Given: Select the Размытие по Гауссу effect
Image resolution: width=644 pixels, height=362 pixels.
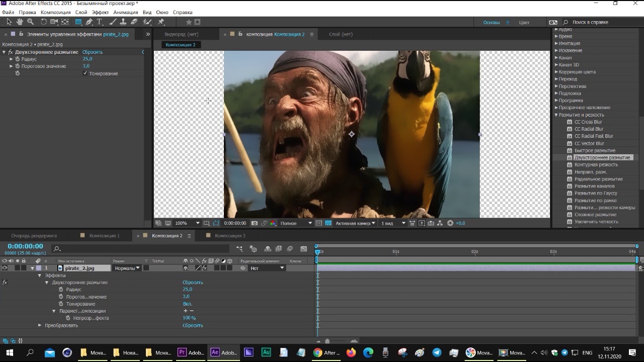Looking at the screenshot, I should 596,193.
